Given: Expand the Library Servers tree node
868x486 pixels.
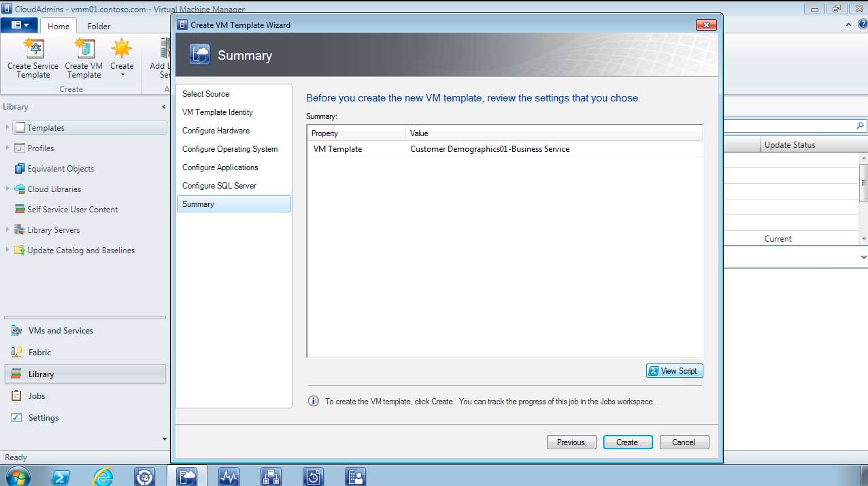Looking at the screenshot, I should [x=7, y=229].
